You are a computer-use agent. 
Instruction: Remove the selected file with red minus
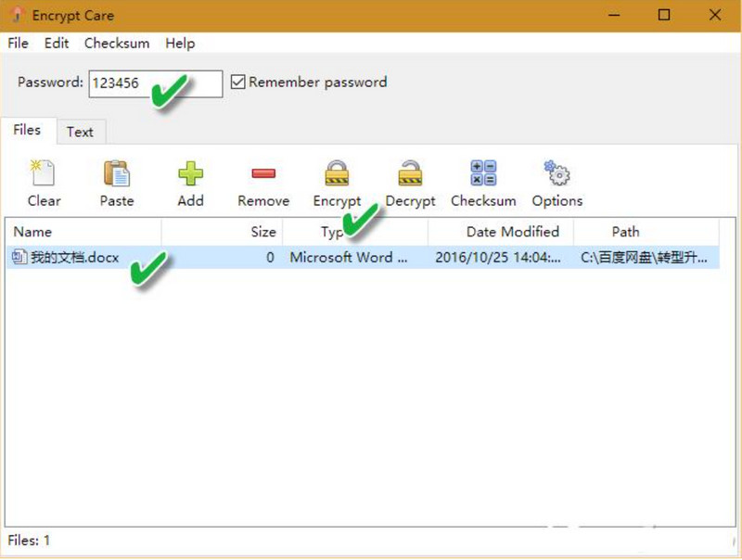coord(263,173)
